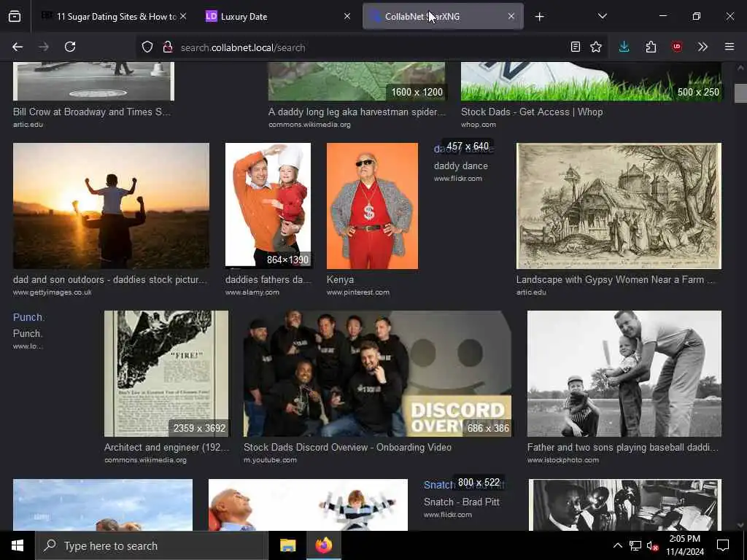Click www.gettyimages.co.uk source text
This screenshot has height=560, width=747.
click(x=53, y=292)
